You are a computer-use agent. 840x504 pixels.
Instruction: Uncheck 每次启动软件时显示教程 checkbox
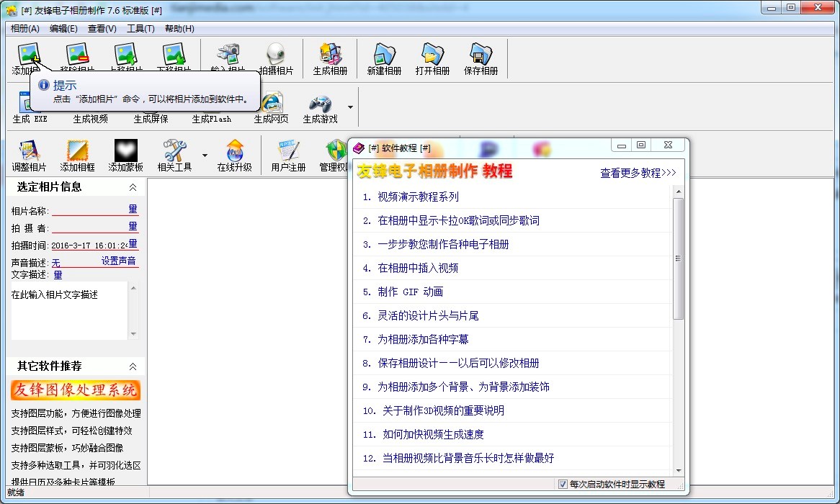tap(563, 484)
